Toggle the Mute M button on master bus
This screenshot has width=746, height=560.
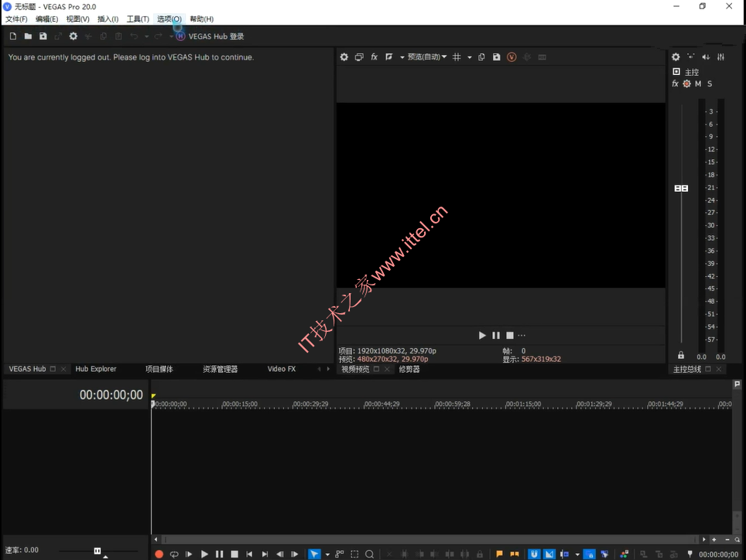pyautogui.click(x=698, y=84)
